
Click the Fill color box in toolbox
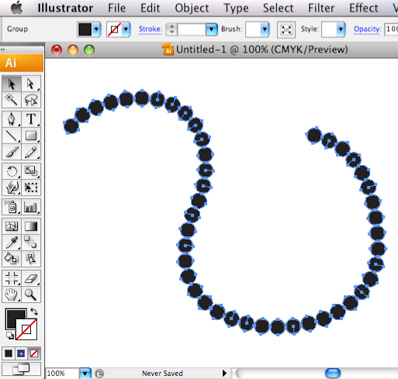[13, 317]
